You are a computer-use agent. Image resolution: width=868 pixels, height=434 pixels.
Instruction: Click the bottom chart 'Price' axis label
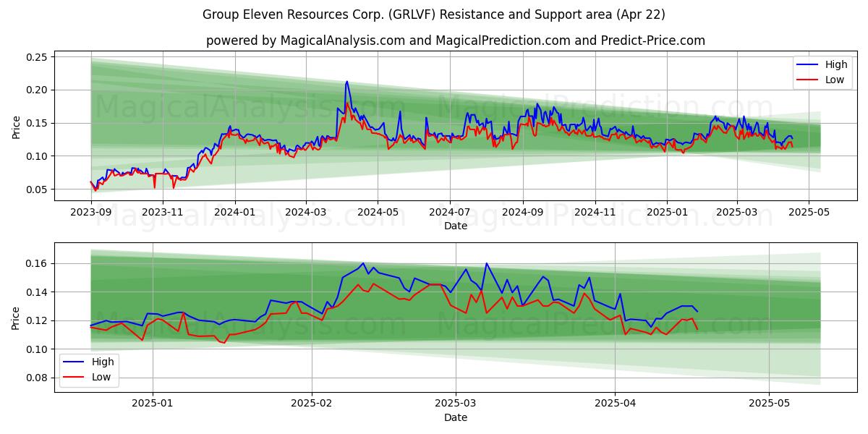[x=17, y=318]
